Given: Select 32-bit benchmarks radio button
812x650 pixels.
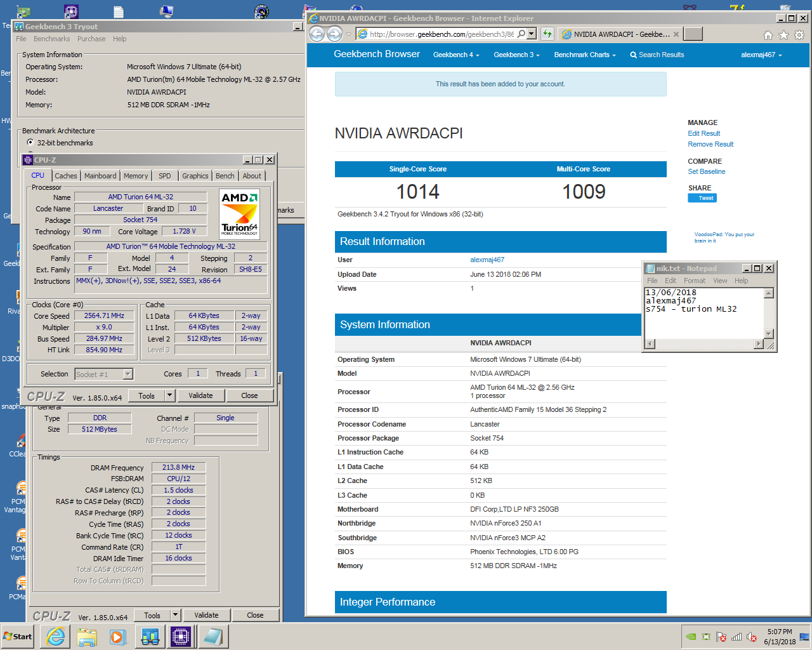Looking at the screenshot, I should point(30,143).
